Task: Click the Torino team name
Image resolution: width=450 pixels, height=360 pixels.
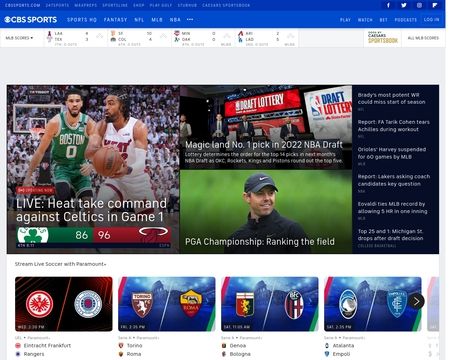Action: click(134, 346)
